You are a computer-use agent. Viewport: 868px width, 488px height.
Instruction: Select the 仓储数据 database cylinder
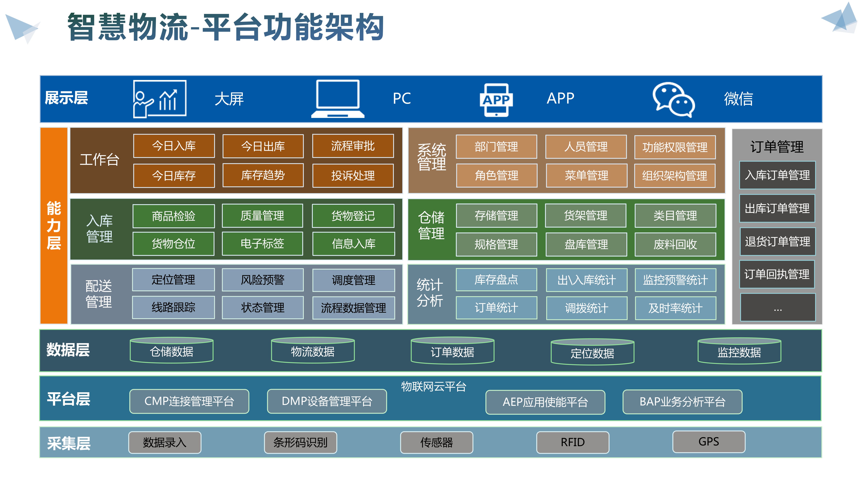pyautogui.click(x=172, y=350)
